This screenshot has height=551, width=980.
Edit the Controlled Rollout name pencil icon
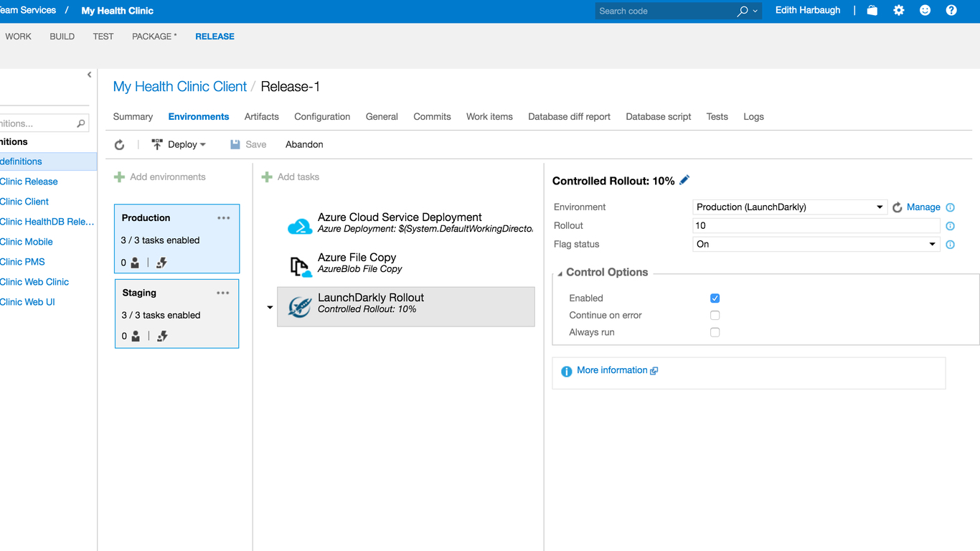(684, 180)
